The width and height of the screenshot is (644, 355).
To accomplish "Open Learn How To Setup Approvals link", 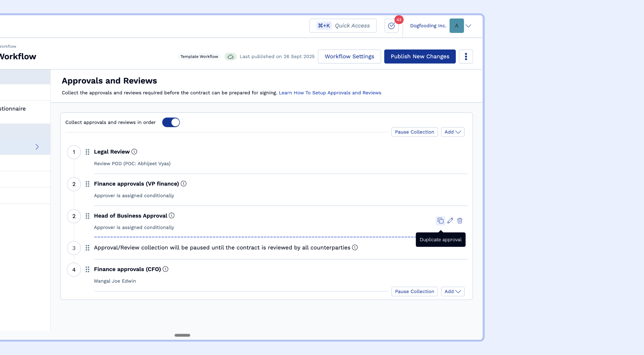I will point(330,93).
